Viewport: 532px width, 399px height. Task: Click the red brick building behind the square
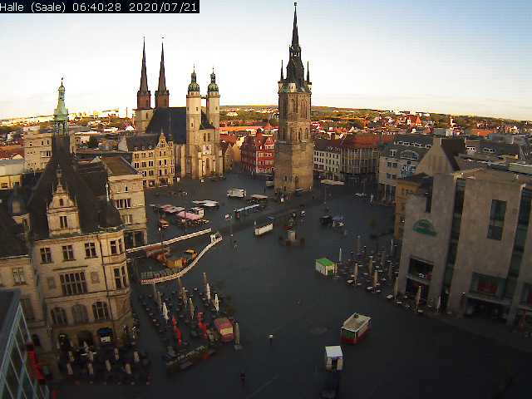[x=259, y=153]
